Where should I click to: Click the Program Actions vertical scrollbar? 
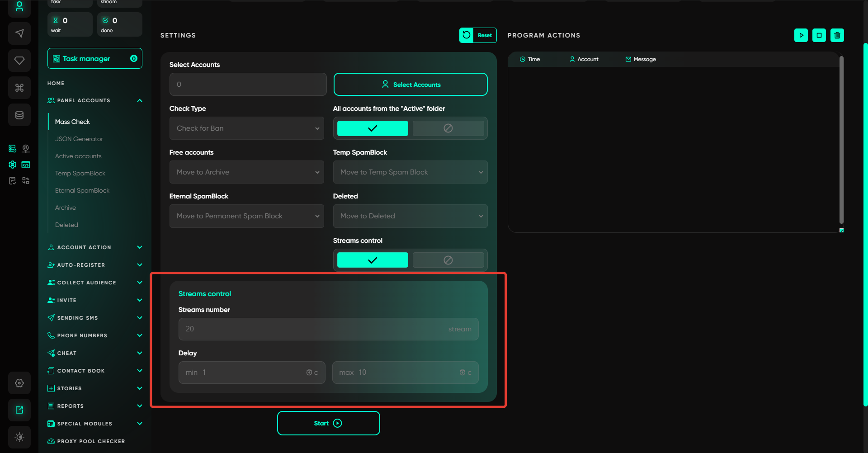[841, 140]
